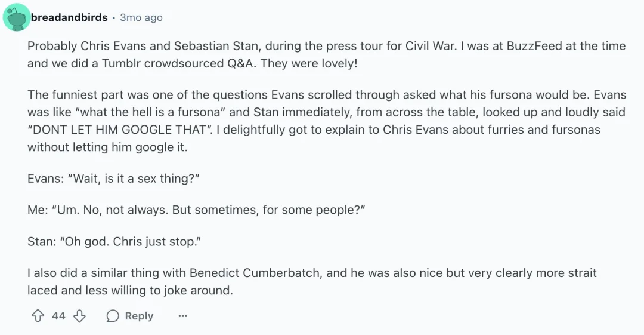Open the three-dot more options menu
Screen dimensions: 644x335
click(x=183, y=316)
